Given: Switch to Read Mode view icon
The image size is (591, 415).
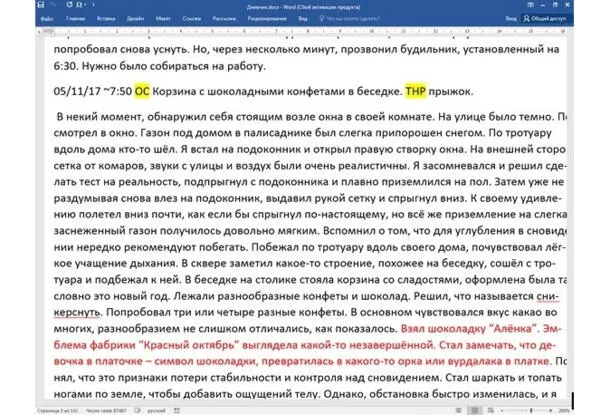Looking at the screenshot, I should pos(458,410).
